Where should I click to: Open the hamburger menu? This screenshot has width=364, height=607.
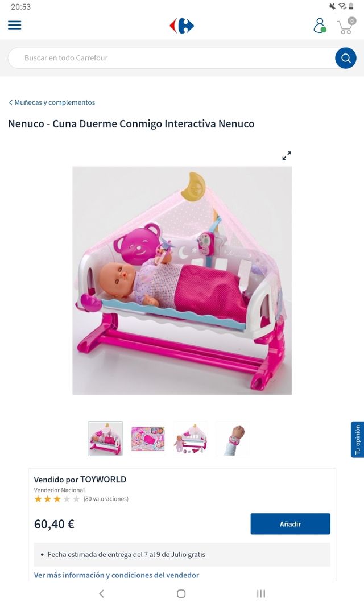pos(15,25)
